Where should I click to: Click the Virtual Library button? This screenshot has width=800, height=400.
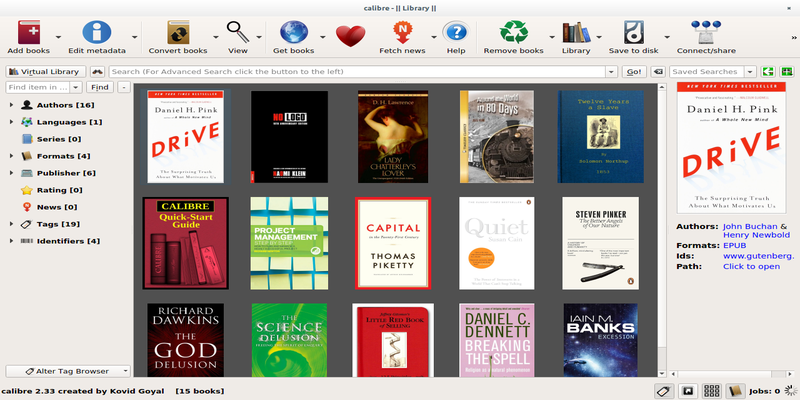point(45,71)
